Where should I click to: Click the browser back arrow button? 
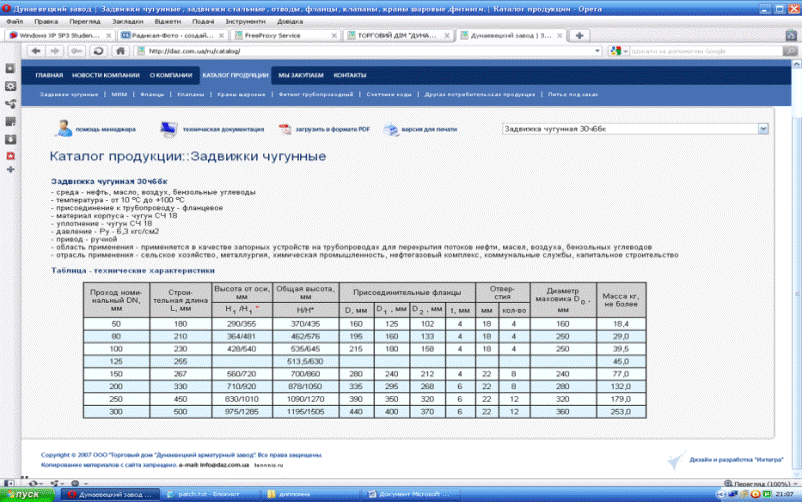pos(34,51)
